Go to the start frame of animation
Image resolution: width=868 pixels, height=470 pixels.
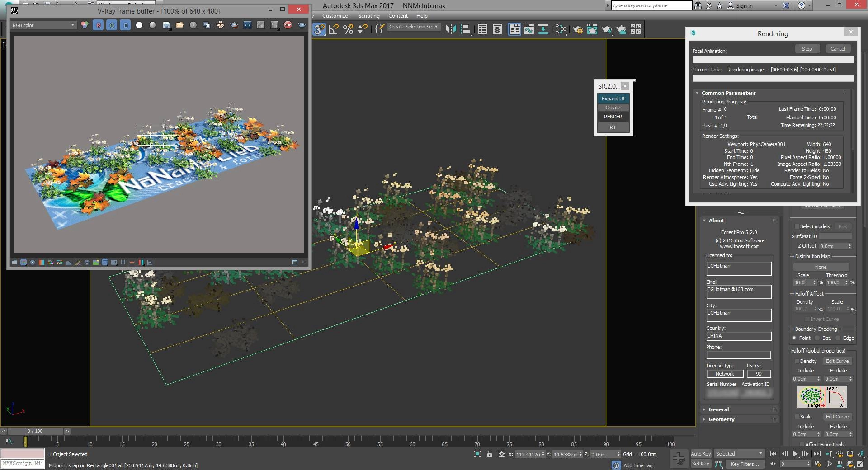pos(773,454)
